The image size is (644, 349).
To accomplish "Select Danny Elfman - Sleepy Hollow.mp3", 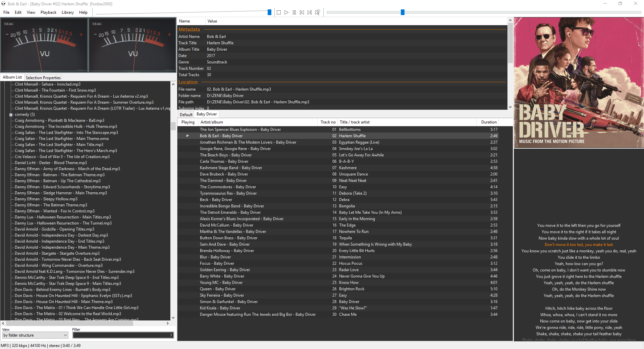I will [x=46, y=199].
